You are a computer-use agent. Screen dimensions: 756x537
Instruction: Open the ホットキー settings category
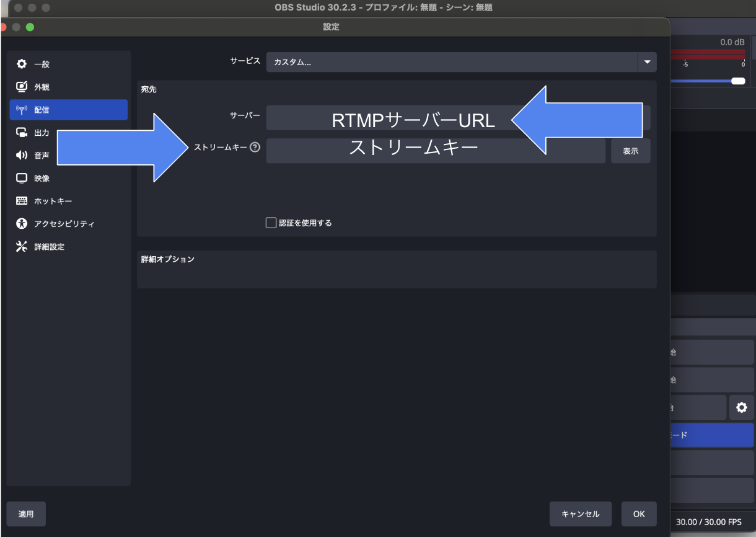(68, 201)
